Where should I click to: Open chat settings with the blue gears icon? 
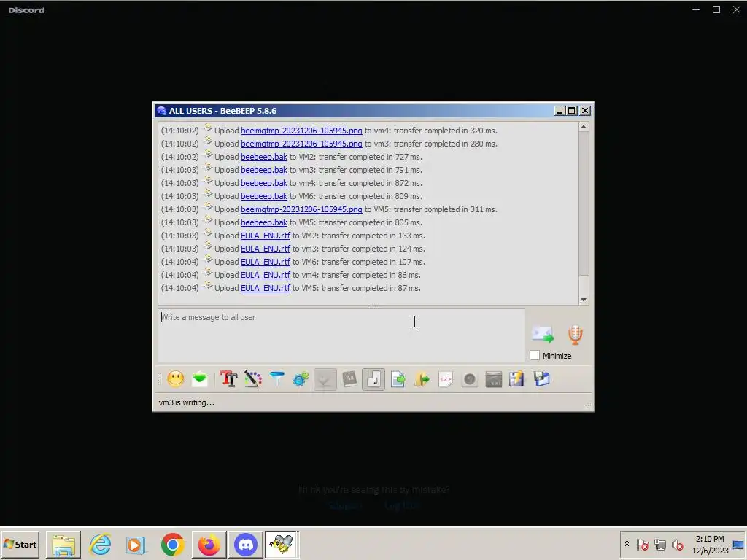pos(301,379)
